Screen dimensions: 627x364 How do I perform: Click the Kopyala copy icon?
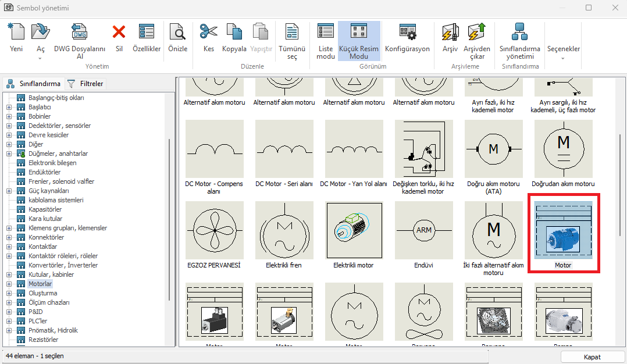click(x=234, y=33)
